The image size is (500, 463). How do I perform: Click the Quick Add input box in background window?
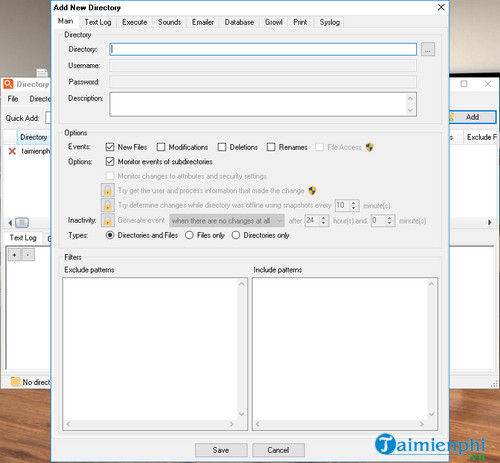48,118
